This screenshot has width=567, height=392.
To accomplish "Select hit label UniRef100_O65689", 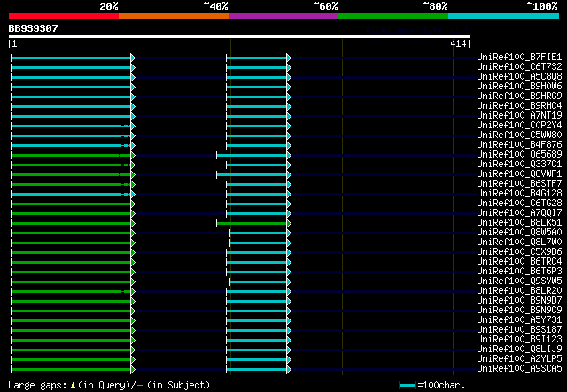I will [520, 155].
